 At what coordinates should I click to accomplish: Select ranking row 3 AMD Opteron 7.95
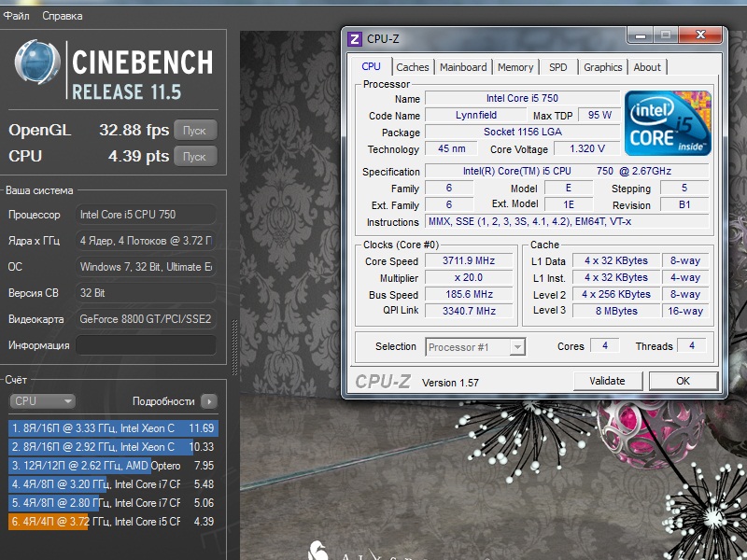click(113, 466)
